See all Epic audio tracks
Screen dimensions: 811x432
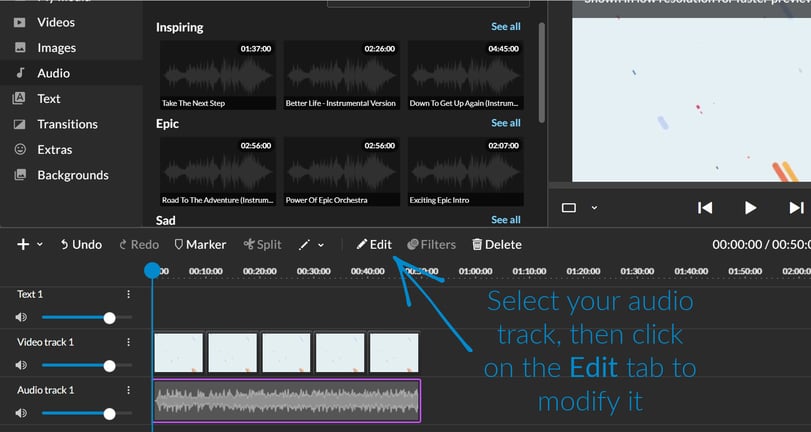506,123
